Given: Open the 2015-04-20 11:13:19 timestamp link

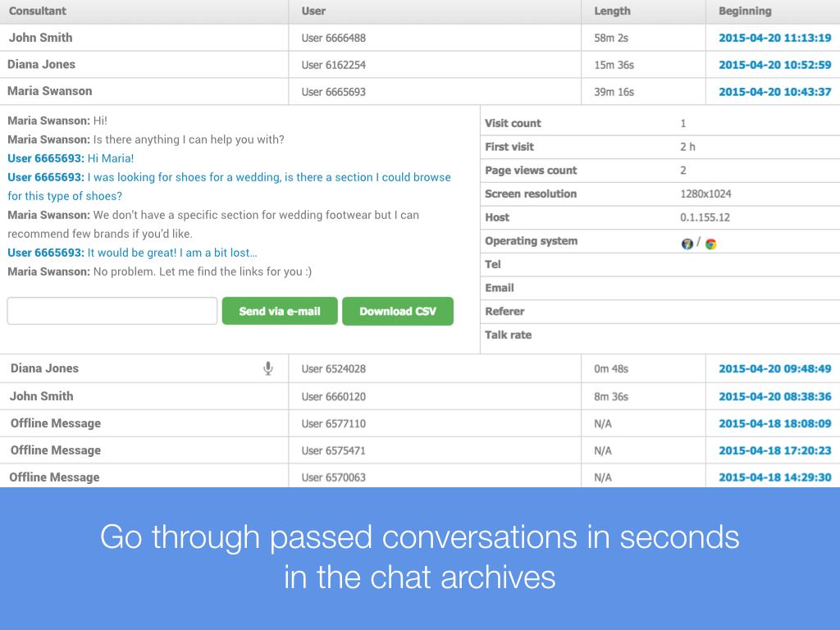Looking at the screenshot, I should [x=774, y=38].
